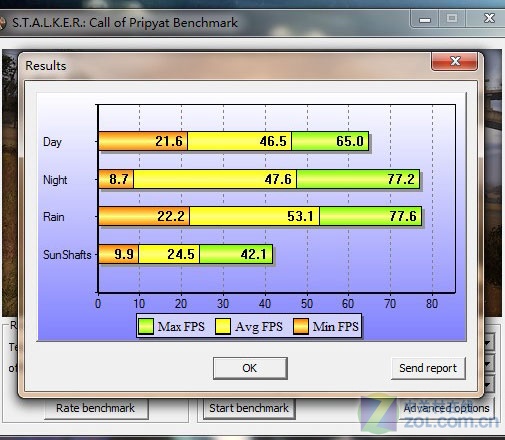Click the Day avg FPS value 46.5
The height and width of the screenshot is (440, 505).
[273, 141]
